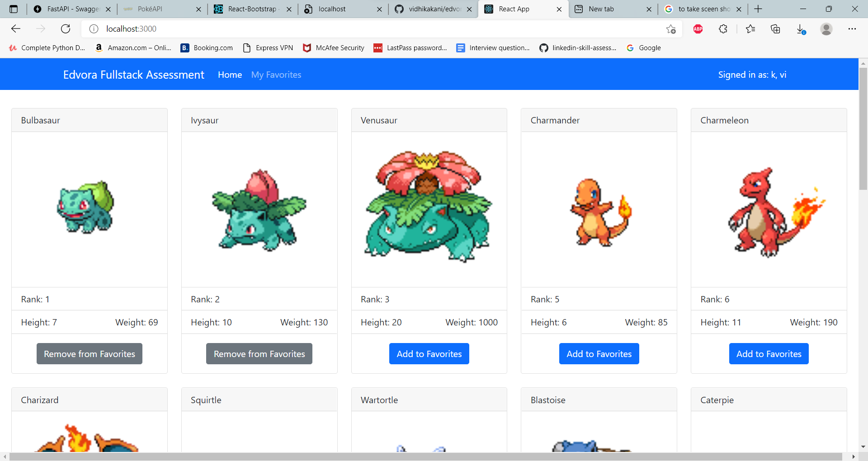Refresh the page with the reload icon
The image size is (868, 461).
click(x=66, y=28)
